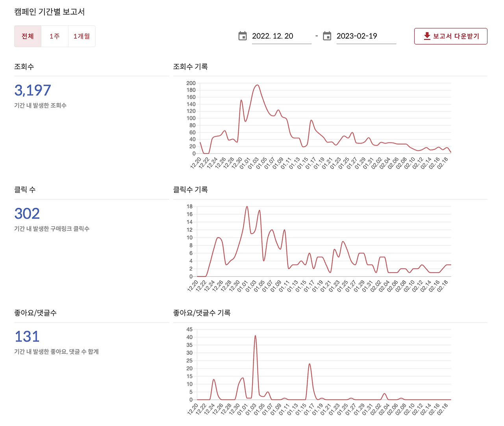Click the 좋아요/댓글수 total figure 131
This screenshot has width=504, height=426.
pyautogui.click(x=26, y=336)
